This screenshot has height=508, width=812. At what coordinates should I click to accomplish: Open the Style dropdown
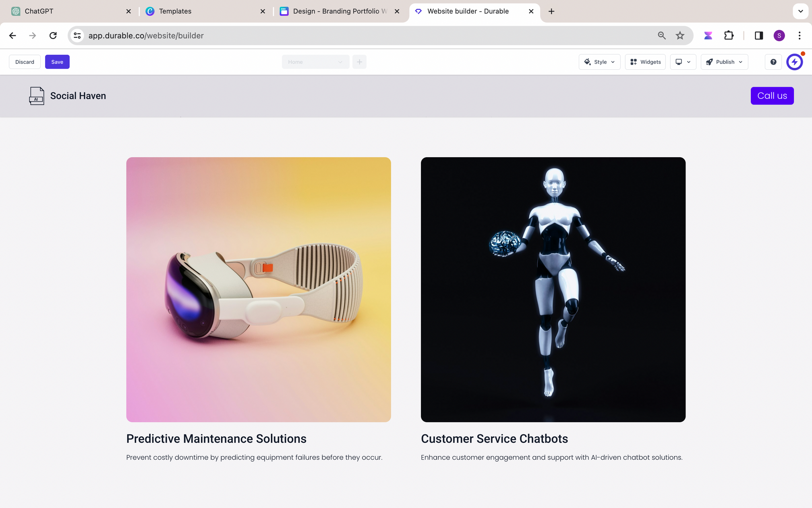pos(599,62)
